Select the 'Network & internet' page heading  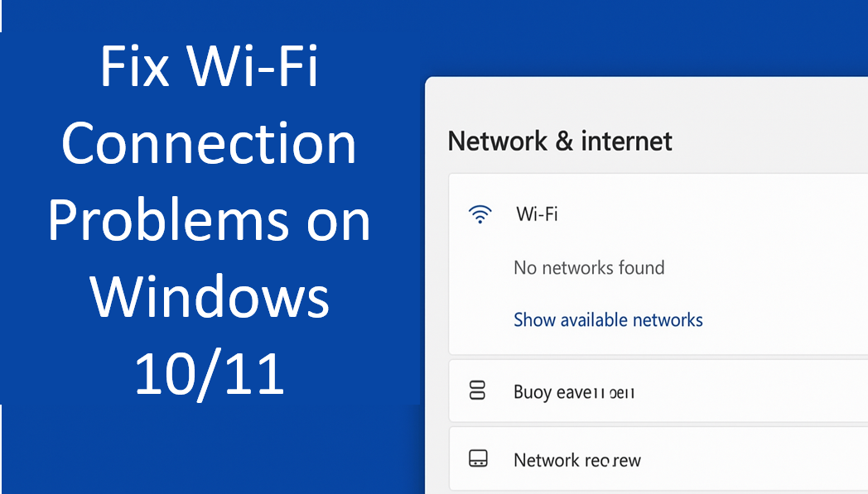point(560,141)
